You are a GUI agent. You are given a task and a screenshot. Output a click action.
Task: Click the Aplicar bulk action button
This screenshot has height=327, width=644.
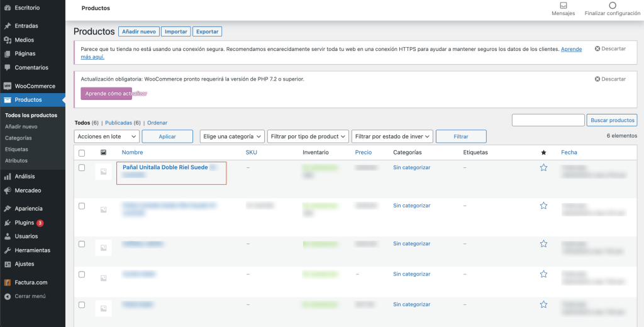pos(167,136)
